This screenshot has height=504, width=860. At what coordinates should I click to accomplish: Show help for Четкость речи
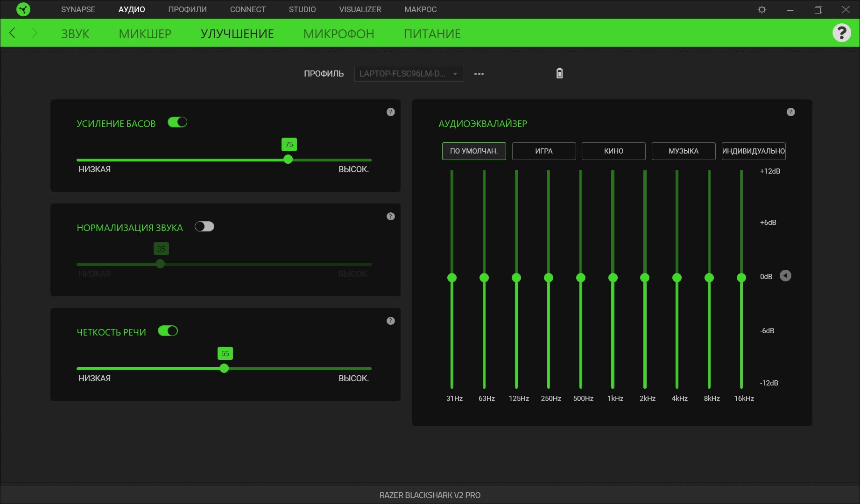(x=391, y=321)
